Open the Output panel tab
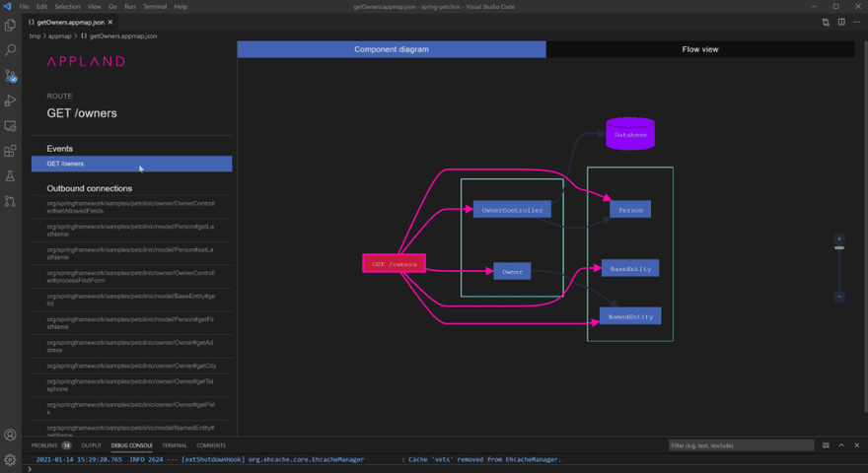 92,445
